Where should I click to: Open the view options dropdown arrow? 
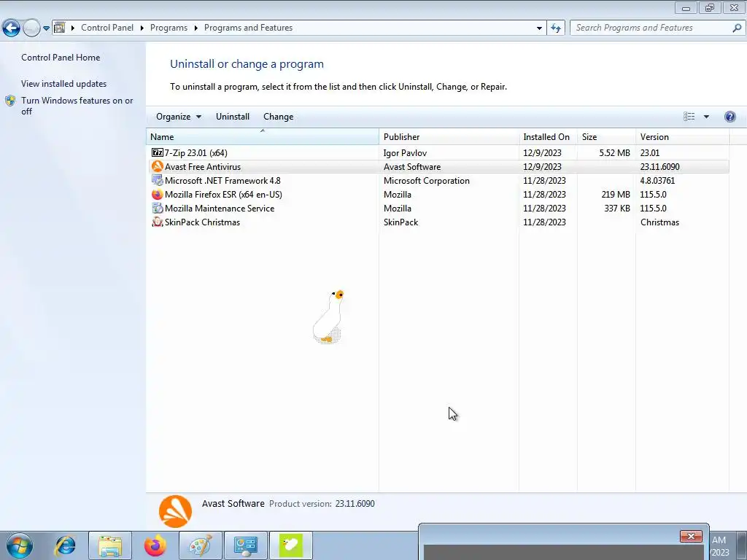706,117
